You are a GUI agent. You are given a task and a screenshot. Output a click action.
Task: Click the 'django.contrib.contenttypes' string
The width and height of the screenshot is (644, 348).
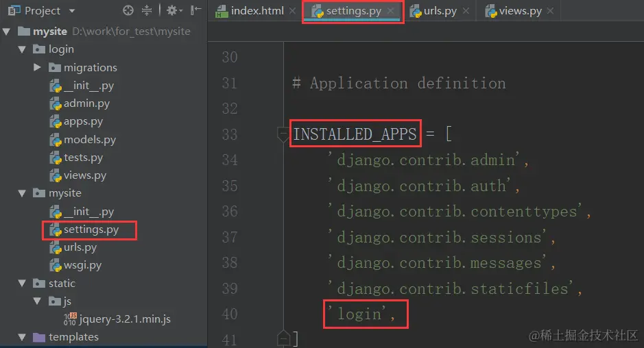tap(455, 212)
